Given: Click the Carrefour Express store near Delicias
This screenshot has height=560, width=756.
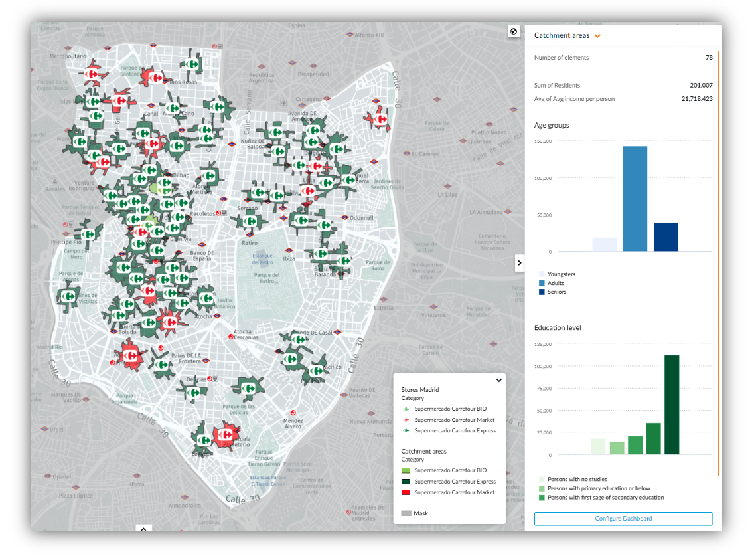Looking at the screenshot, I should click(x=194, y=393).
